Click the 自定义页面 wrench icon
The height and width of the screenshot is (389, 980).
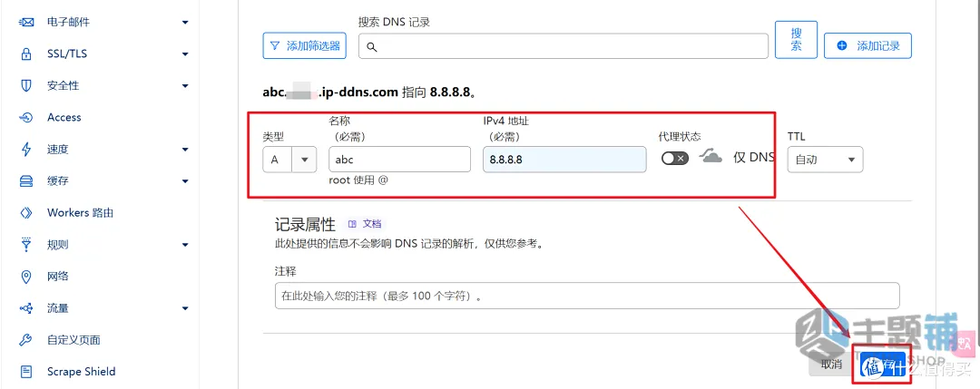pos(26,340)
